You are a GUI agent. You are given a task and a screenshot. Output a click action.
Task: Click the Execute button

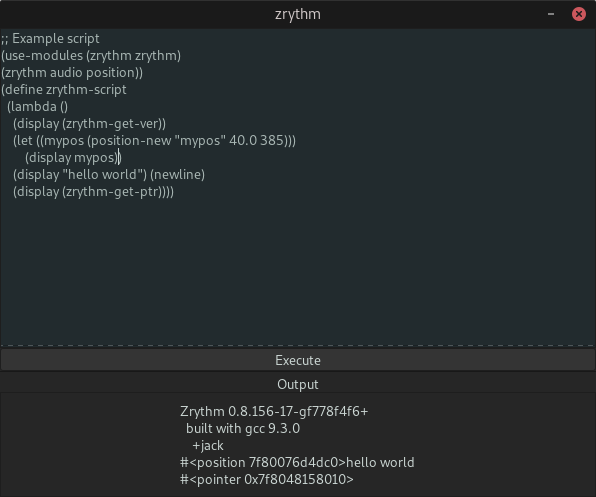298,360
